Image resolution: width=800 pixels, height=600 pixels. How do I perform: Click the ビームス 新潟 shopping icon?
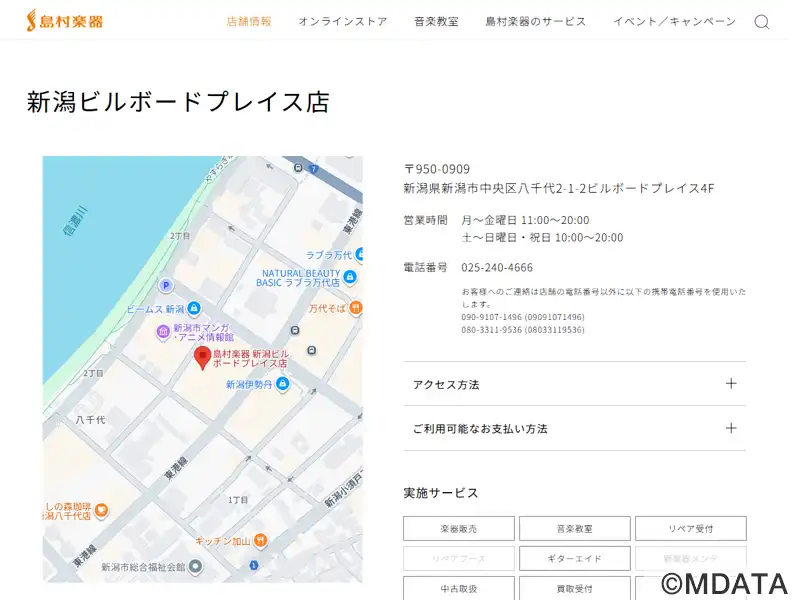pyautogui.click(x=193, y=308)
